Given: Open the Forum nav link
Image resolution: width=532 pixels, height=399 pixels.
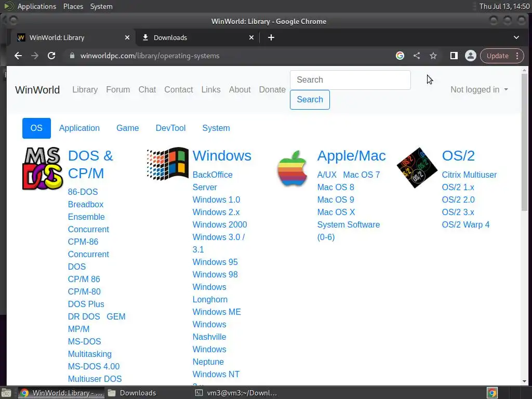Looking at the screenshot, I should coord(118,89).
